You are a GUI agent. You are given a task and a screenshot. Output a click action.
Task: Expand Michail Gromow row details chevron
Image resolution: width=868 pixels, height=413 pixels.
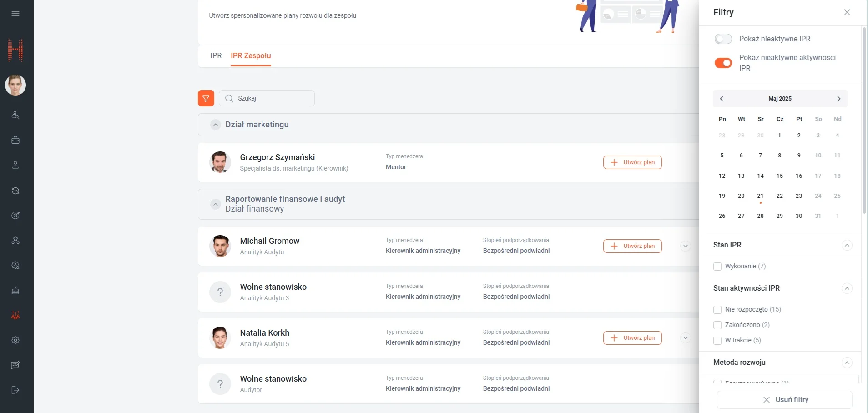click(685, 246)
